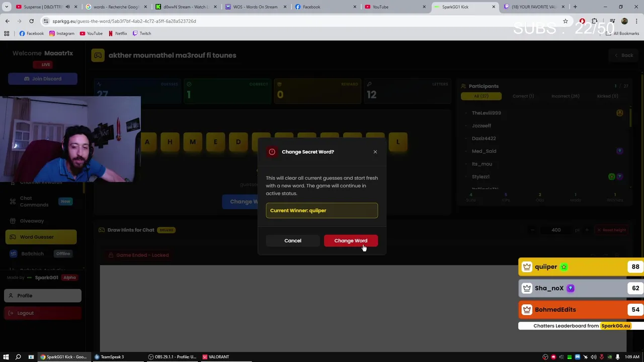Click participant Jozzeeff
The image size is (644, 362).
(x=481, y=126)
